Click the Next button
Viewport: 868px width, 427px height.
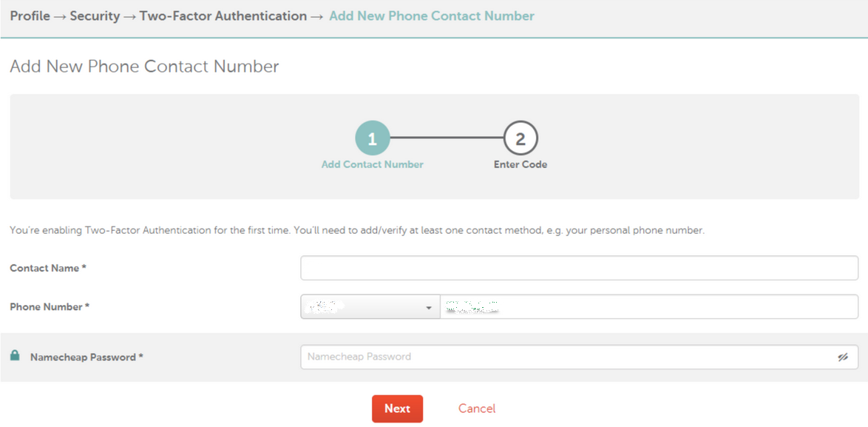398,408
